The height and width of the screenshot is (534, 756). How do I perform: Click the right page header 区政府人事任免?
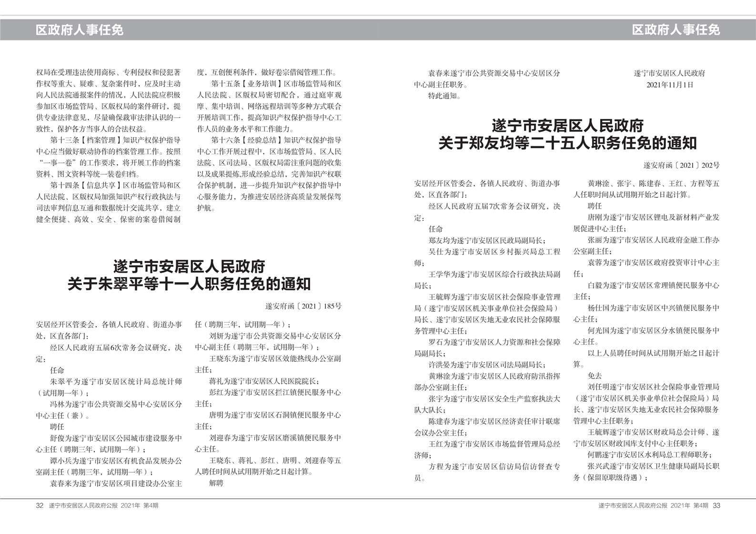coord(675,30)
